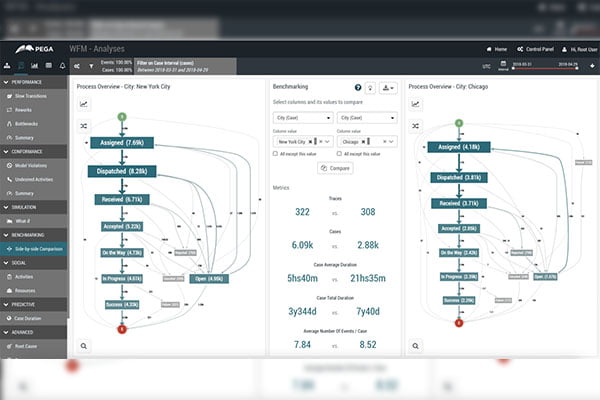The image size is (600, 400).
Task: Open the left 'City (Case)' column dropdown
Action: click(301, 117)
